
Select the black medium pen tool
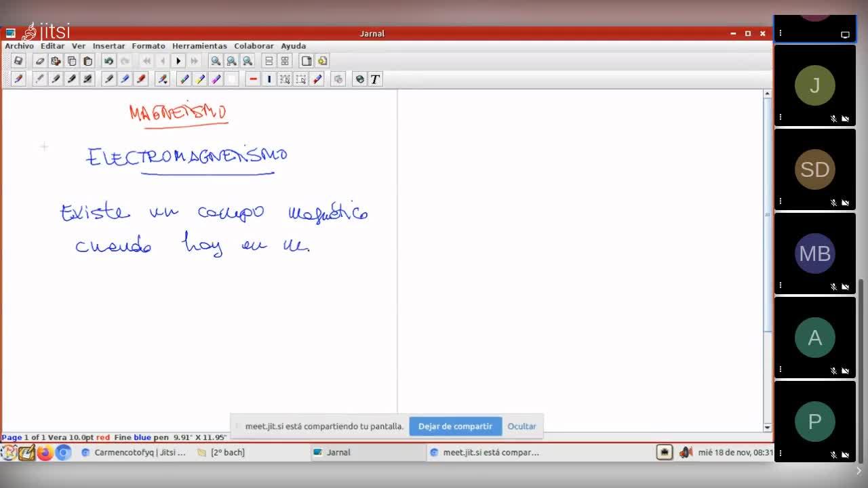click(x=56, y=79)
